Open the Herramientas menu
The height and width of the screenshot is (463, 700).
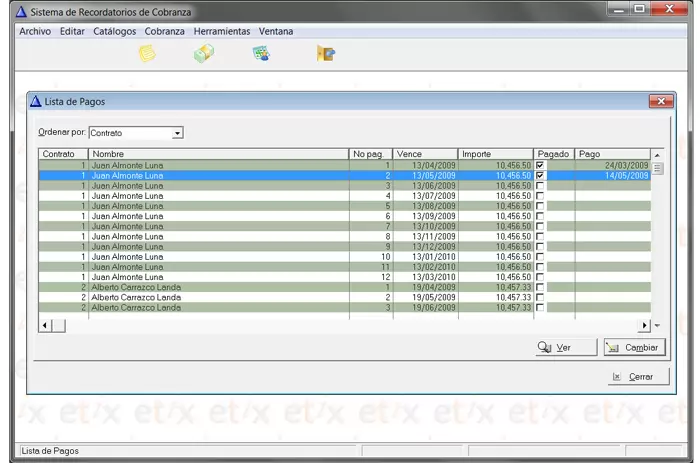(x=222, y=31)
